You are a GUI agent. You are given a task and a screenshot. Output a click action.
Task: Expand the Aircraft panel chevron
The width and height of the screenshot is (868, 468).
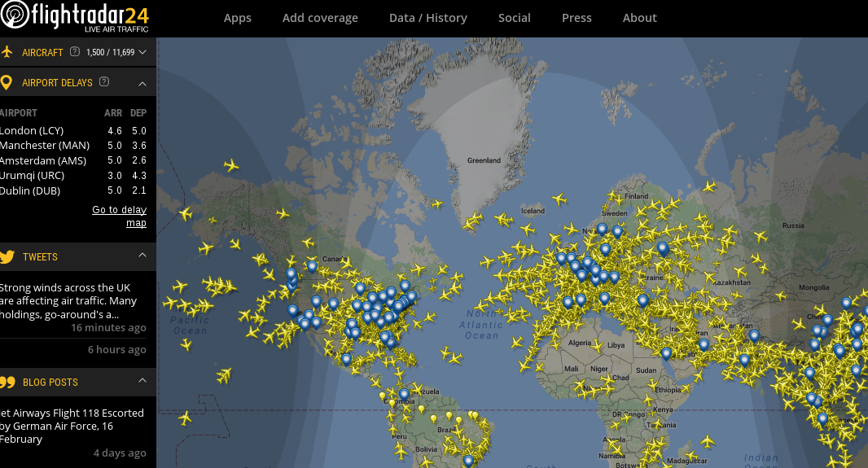click(143, 52)
